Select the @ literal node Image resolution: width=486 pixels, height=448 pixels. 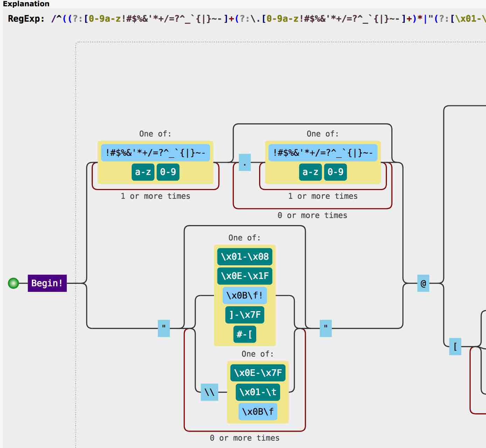pyautogui.click(x=423, y=283)
